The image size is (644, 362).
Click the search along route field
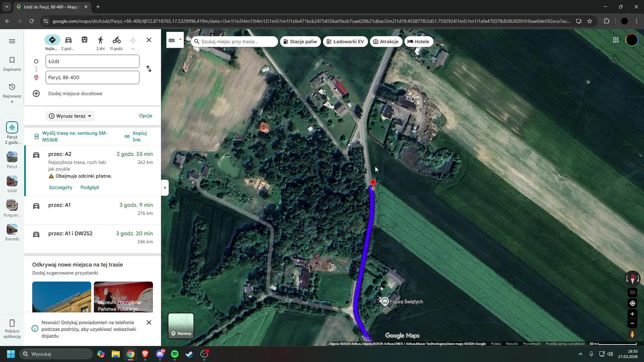click(234, 41)
